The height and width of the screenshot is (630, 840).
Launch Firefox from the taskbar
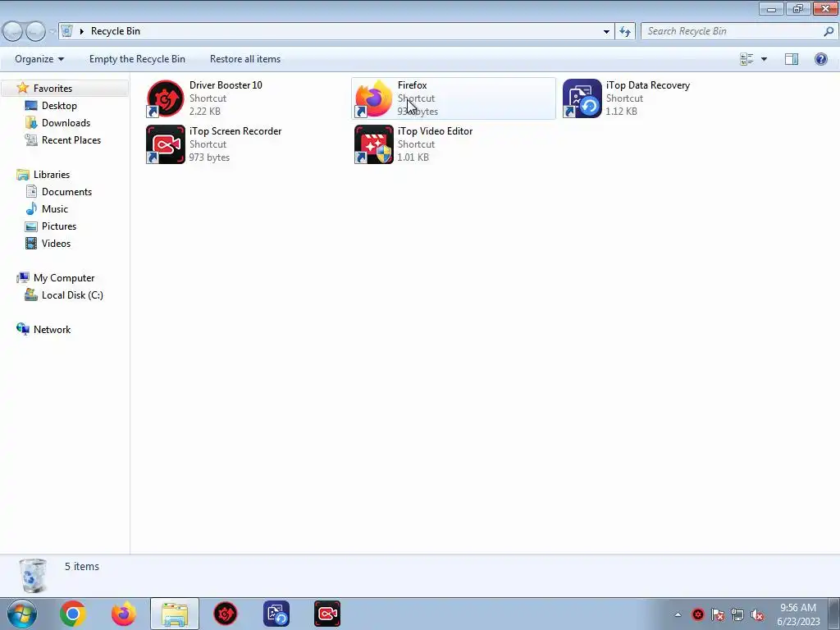(124, 614)
